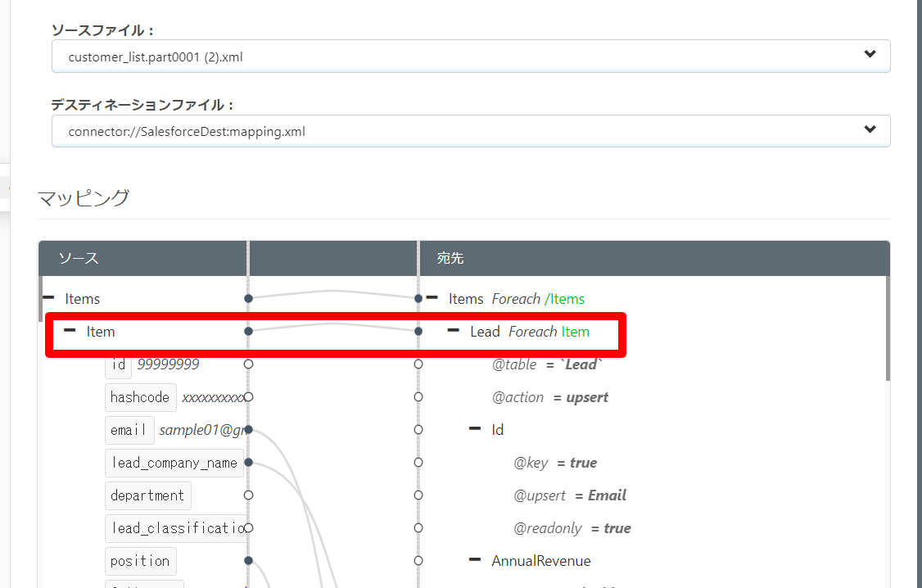
Task: Collapse the source Items node
Action: pos(49,298)
